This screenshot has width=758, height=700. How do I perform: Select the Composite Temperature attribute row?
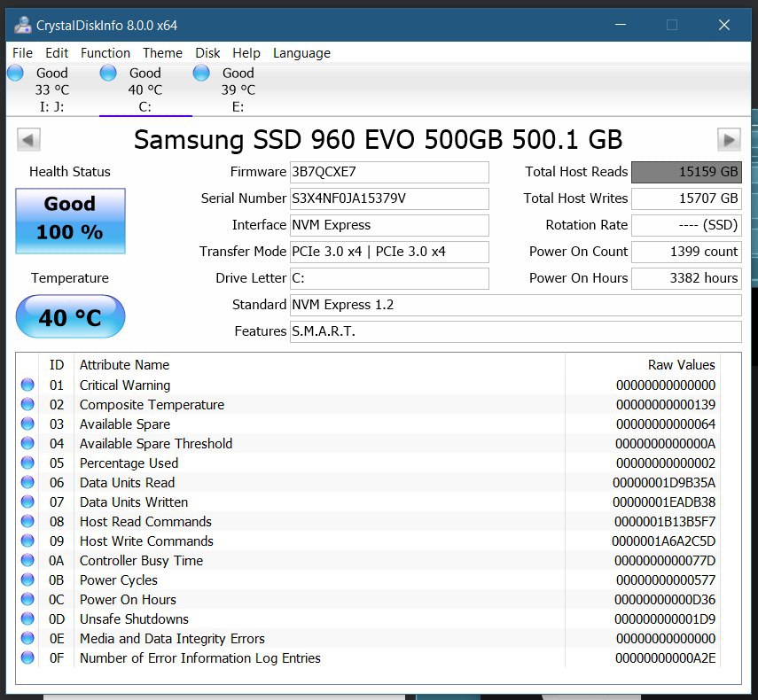pos(369,404)
